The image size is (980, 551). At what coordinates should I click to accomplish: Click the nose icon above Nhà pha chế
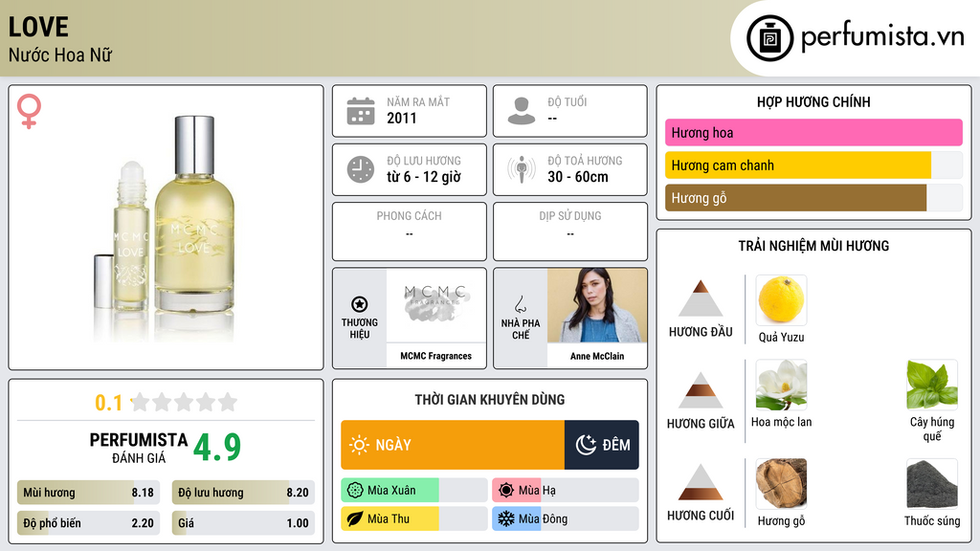520,304
